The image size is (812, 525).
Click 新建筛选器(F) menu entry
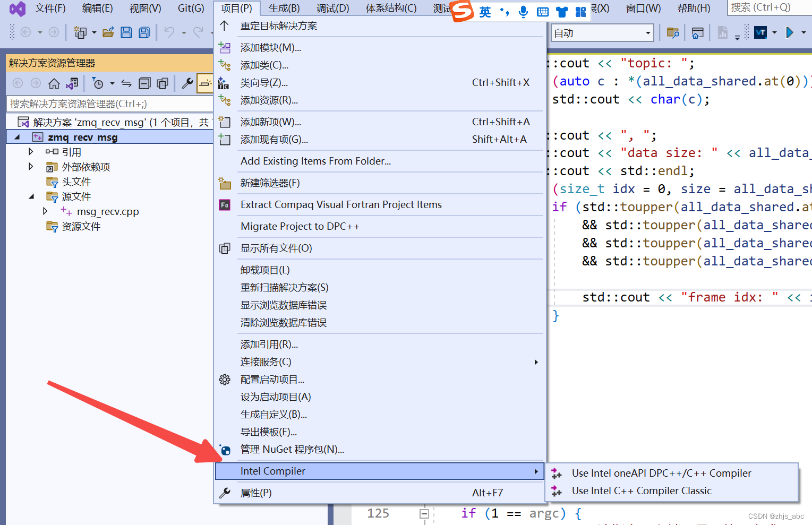point(379,183)
